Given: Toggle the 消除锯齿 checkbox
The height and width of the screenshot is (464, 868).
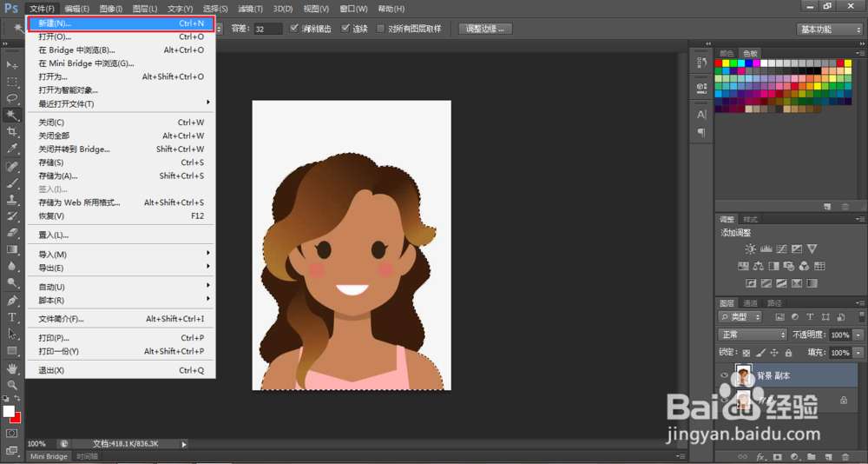Looking at the screenshot, I should (294, 29).
